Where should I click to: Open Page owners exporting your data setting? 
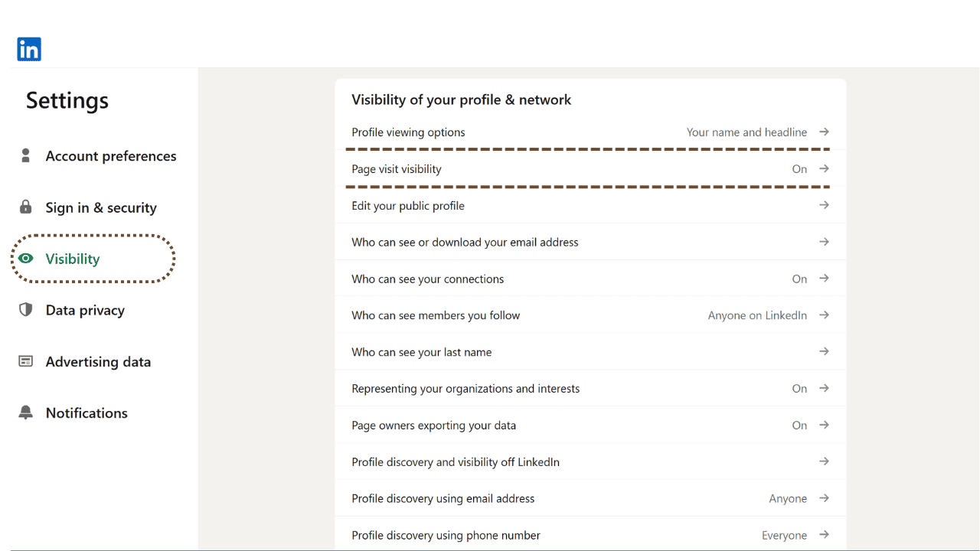(x=433, y=425)
